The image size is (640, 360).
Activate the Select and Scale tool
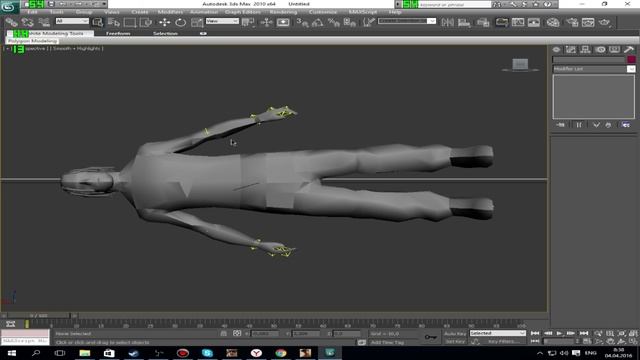tap(197, 22)
